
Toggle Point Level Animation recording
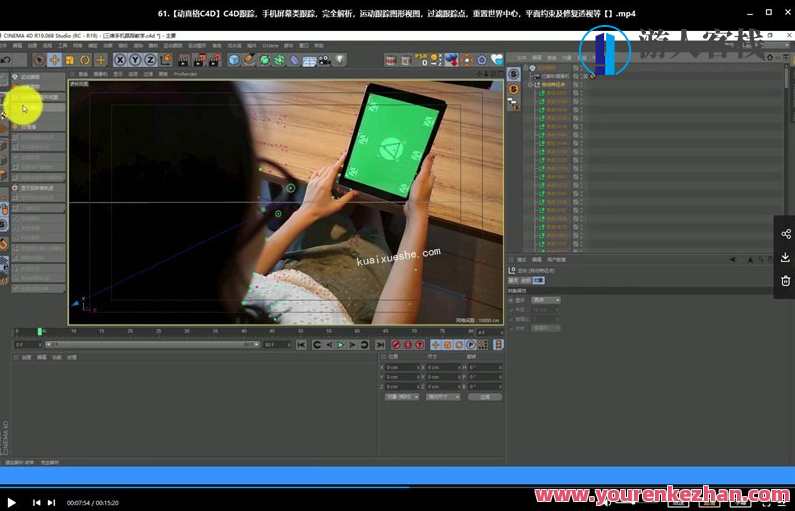click(483, 345)
